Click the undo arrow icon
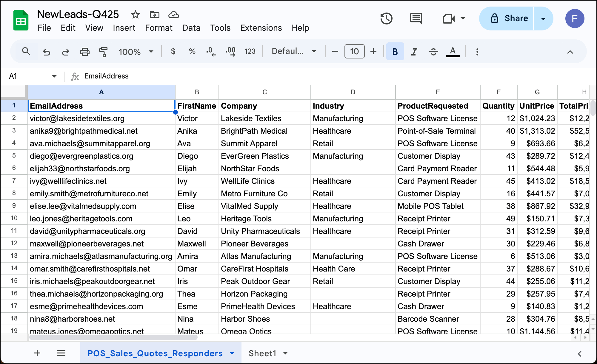 [47, 52]
